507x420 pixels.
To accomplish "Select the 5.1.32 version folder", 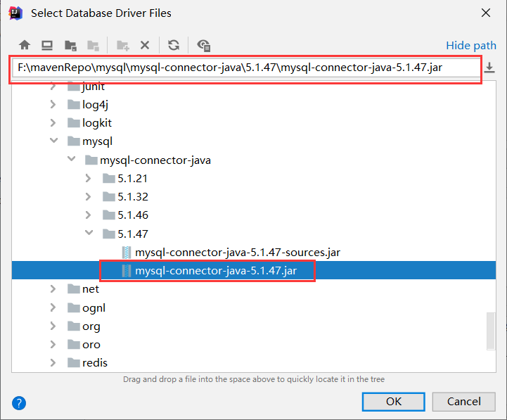I will pyautogui.click(x=133, y=197).
